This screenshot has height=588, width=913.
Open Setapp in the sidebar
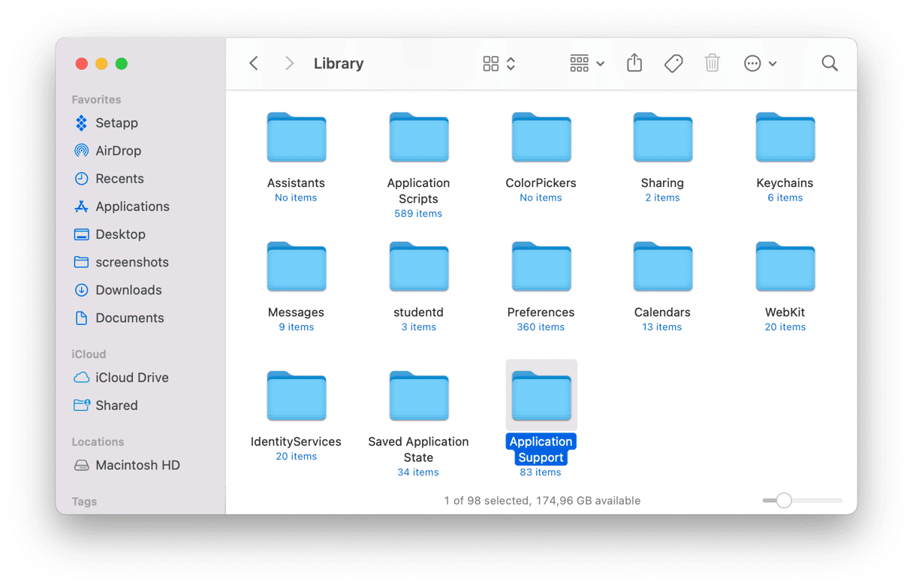[x=116, y=123]
